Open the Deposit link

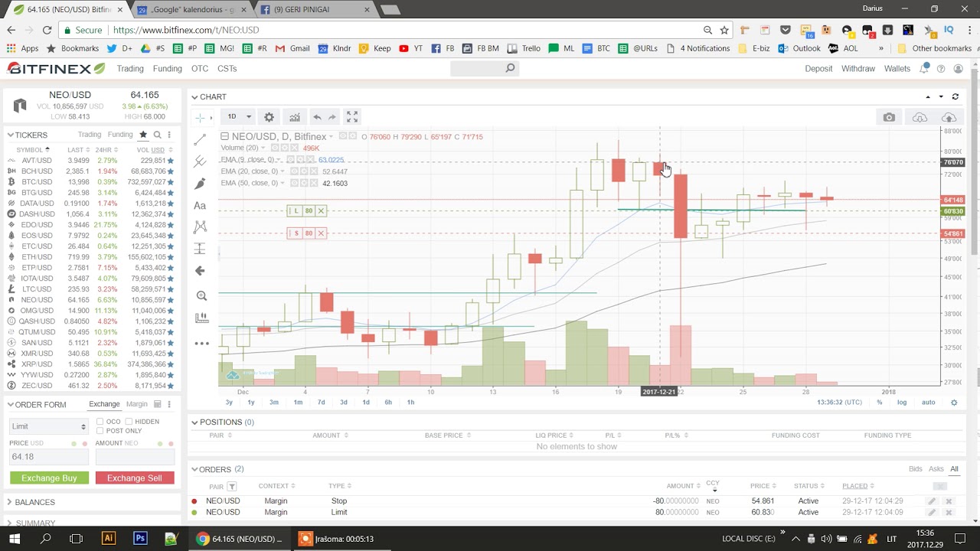(x=818, y=69)
